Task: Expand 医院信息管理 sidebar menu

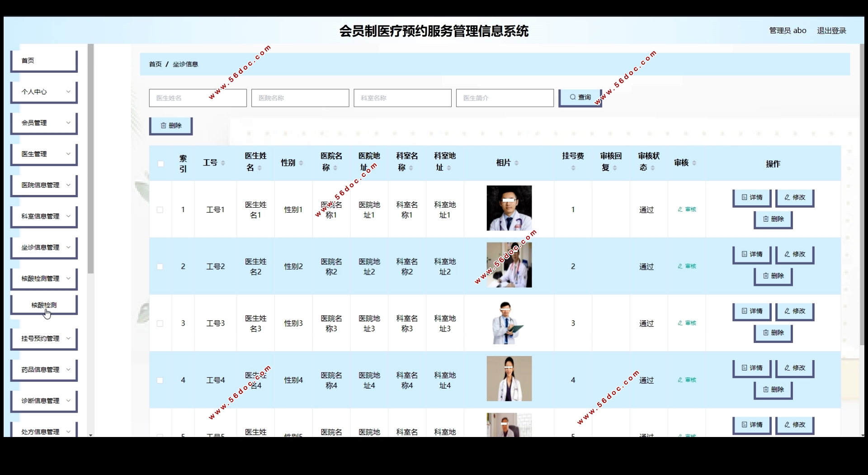Action: [x=44, y=185]
